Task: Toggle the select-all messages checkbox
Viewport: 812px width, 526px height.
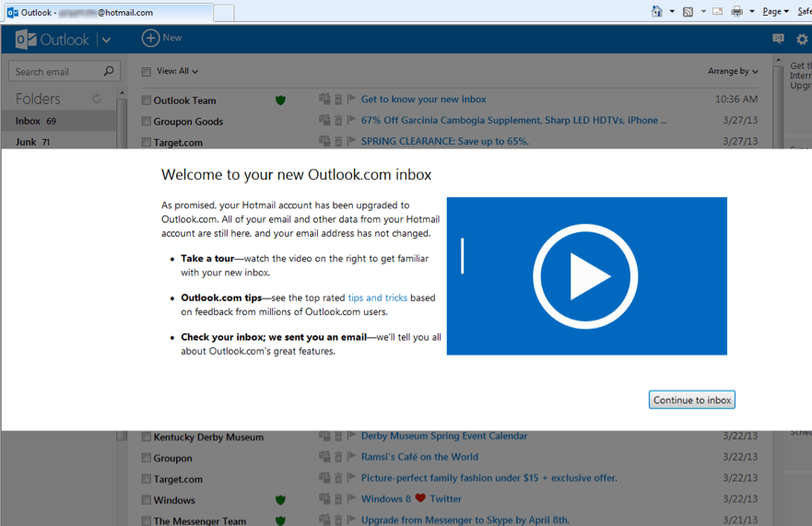Action: point(147,72)
